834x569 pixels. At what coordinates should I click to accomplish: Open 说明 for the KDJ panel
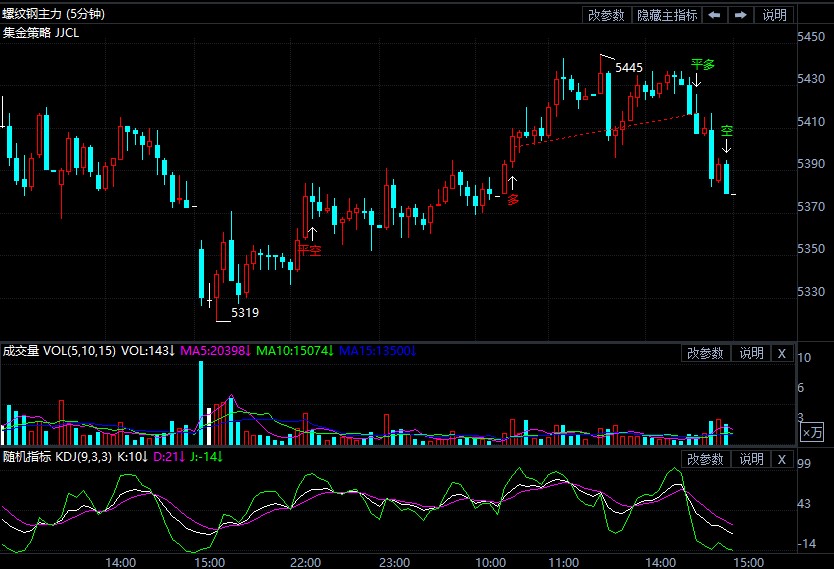(750, 459)
